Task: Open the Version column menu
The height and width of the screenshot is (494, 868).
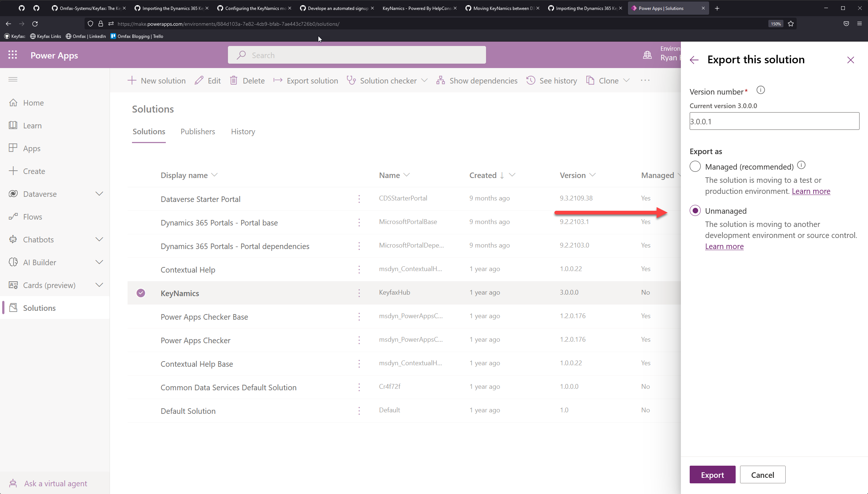Action: tap(592, 175)
